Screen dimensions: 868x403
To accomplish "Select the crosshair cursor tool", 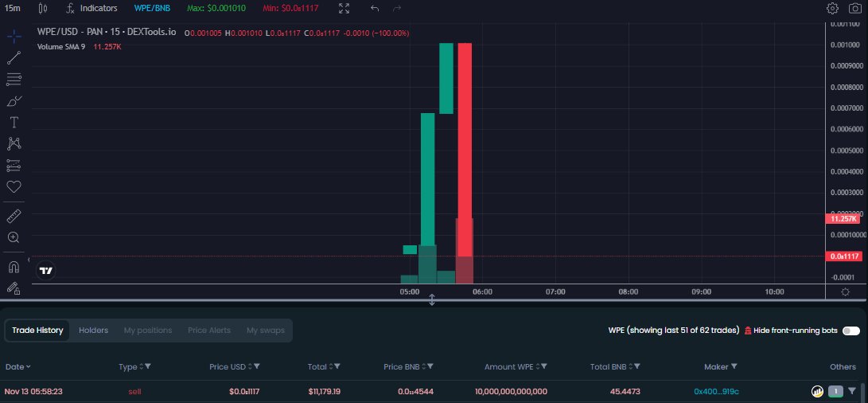I will point(14,37).
